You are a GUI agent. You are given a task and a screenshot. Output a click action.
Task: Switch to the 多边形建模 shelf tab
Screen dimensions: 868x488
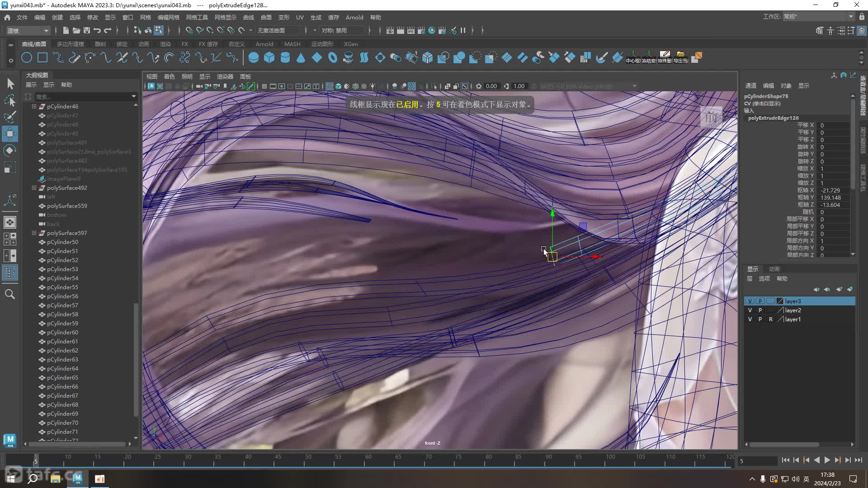pyautogui.click(x=71, y=44)
